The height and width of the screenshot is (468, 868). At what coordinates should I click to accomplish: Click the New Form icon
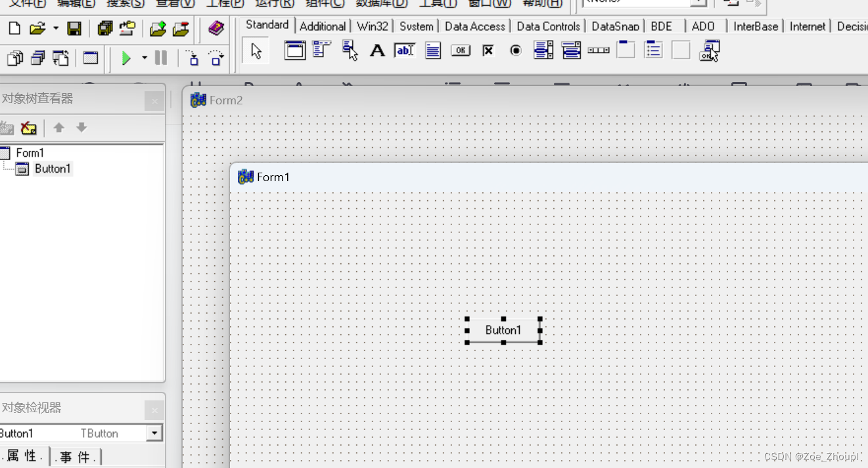pyautogui.click(x=91, y=58)
